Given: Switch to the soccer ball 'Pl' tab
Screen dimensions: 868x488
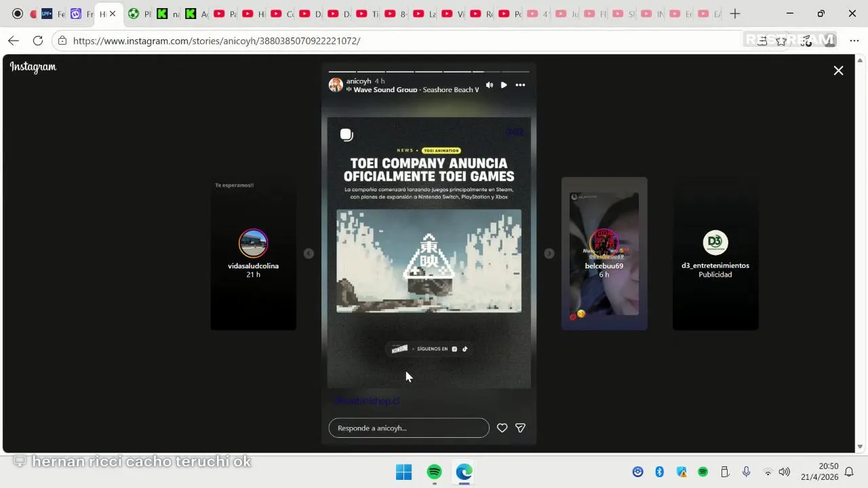Looking at the screenshot, I should pyautogui.click(x=140, y=14).
